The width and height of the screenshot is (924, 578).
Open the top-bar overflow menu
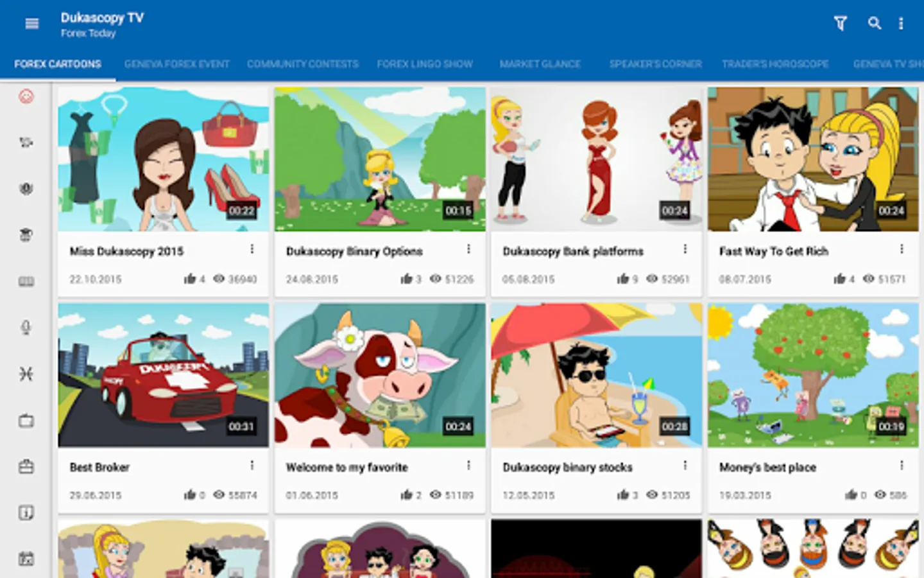tap(901, 24)
